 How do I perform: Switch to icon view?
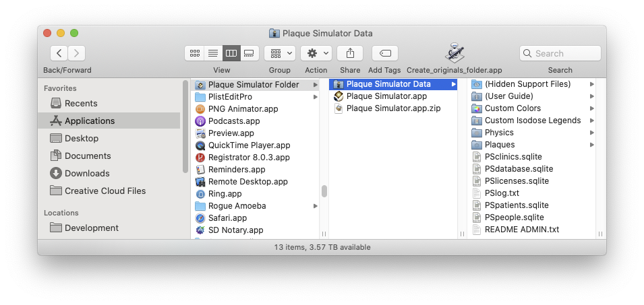click(195, 53)
